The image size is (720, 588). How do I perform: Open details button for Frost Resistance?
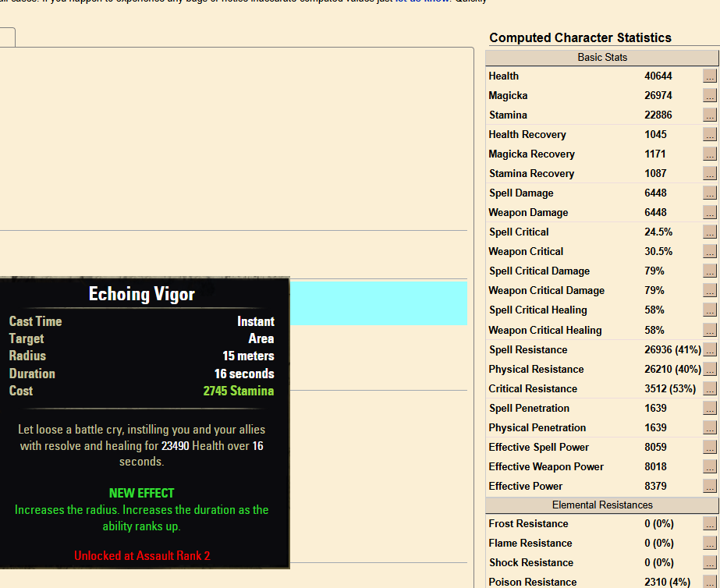709,524
